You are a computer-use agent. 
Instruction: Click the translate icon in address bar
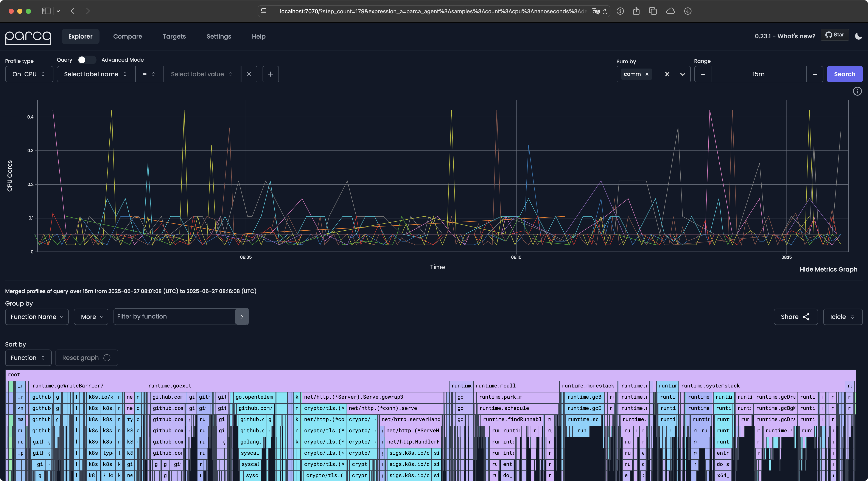pyautogui.click(x=595, y=11)
